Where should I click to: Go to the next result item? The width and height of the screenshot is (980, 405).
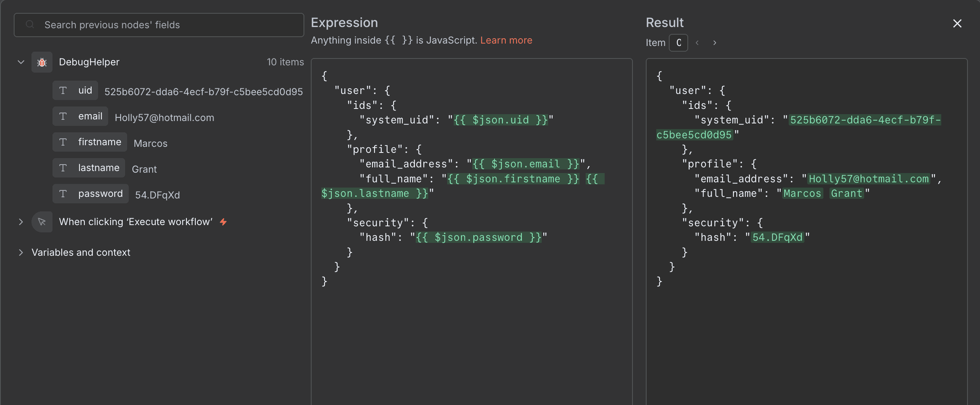click(x=714, y=43)
